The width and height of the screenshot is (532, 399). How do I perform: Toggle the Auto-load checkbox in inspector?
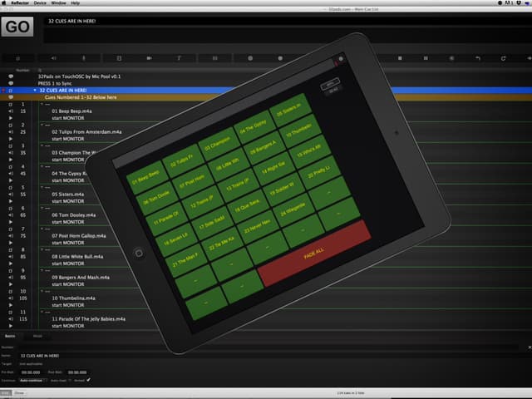(70, 381)
